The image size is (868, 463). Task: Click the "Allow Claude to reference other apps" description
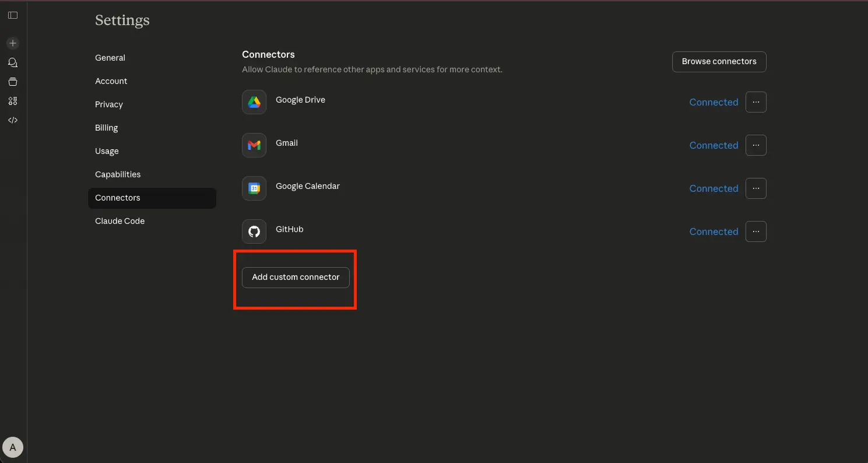click(x=372, y=69)
